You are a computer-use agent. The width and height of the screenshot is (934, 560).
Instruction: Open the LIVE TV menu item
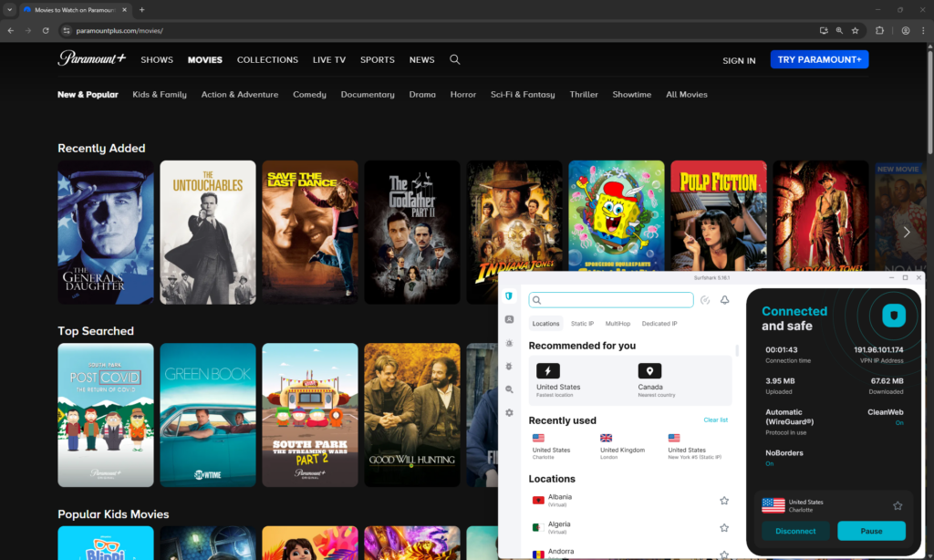[328, 59]
